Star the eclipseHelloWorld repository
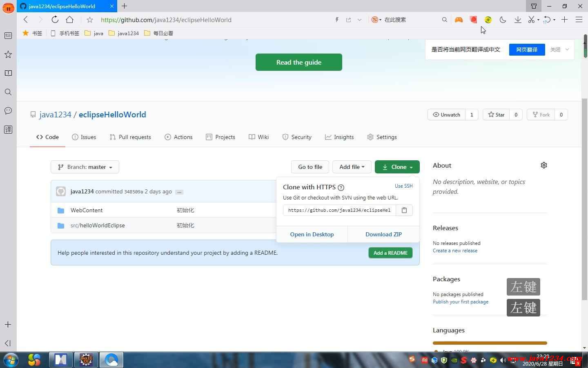Viewport: 588px width, 368px height. click(496, 114)
